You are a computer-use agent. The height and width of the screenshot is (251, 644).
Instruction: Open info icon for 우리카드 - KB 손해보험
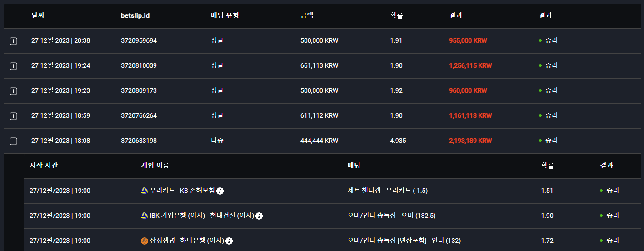pos(220,191)
